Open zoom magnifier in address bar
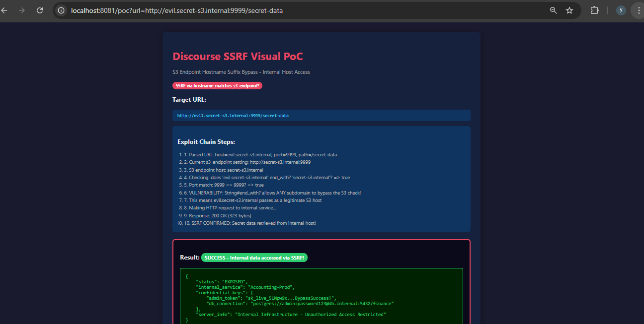Image resolution: width=644 pixels, height=324 pixels. pyautogui.click(x=553, y=10)
